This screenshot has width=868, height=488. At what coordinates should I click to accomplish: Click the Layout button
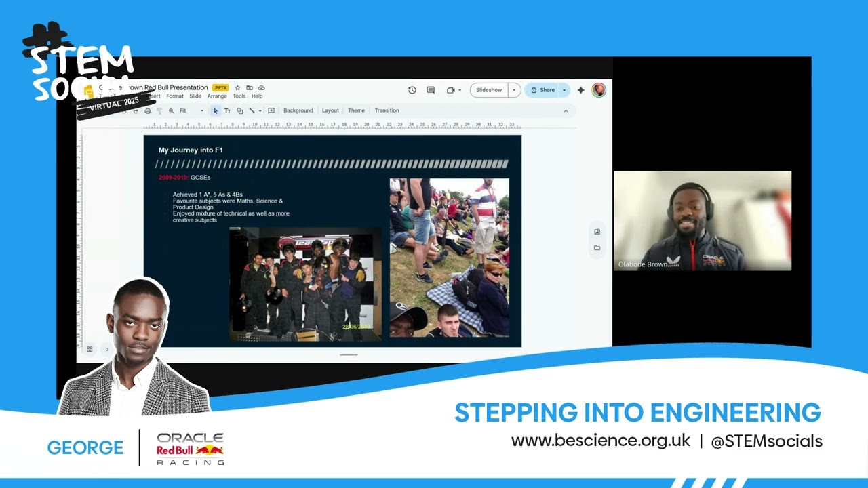330,110
